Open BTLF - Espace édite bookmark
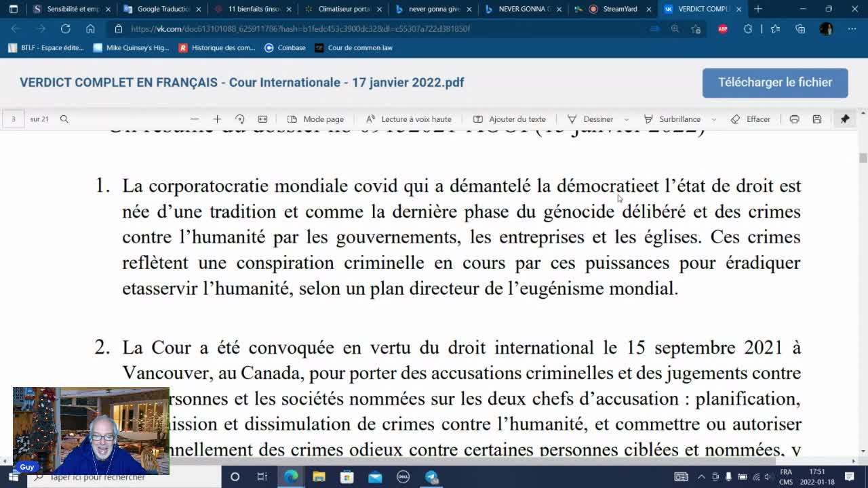The height and width of the screenshot is (488, 868). point(46,48)
